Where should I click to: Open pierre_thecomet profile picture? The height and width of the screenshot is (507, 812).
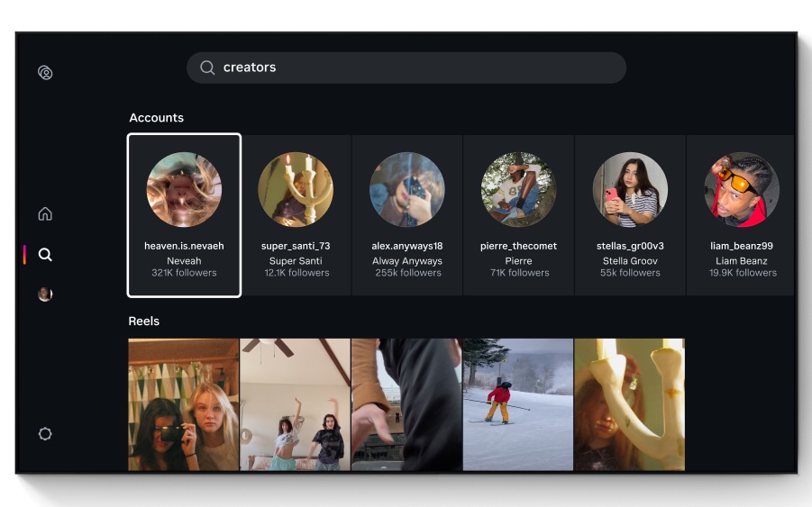coord(518,189)
